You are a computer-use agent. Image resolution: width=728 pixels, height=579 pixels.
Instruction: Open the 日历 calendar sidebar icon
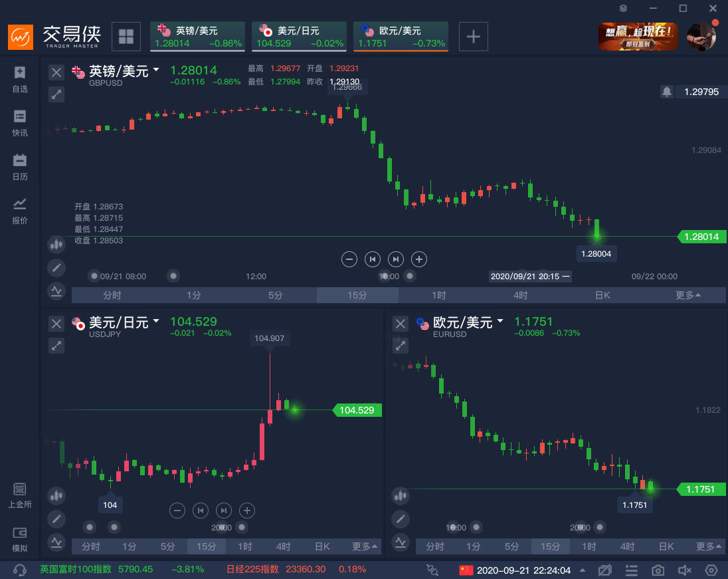tap(19, 167)
